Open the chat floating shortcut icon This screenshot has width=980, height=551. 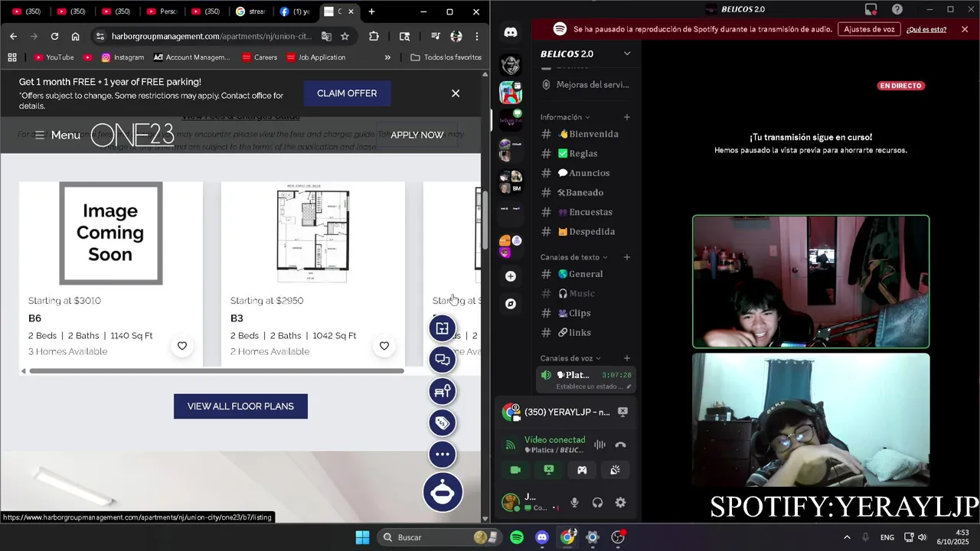tap(443, 360)
